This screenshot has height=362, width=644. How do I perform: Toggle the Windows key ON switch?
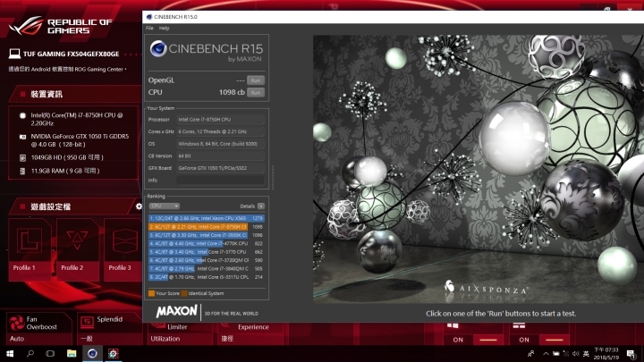488,340
